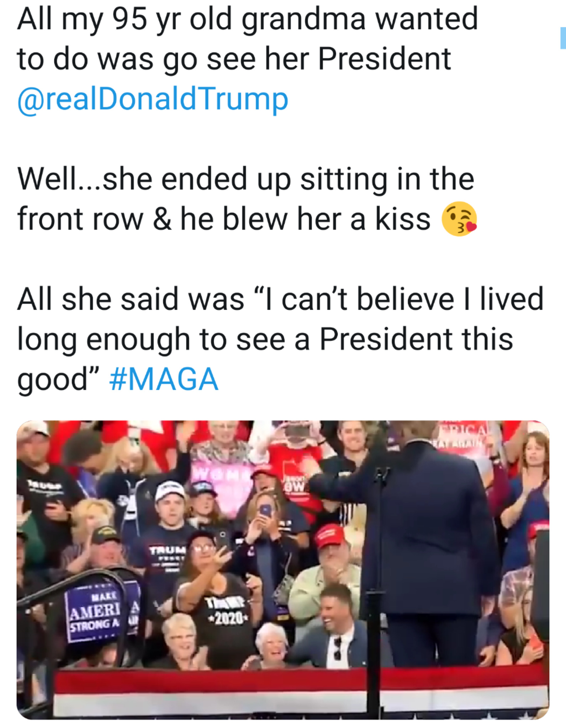Open the @realDonaldTrump mention link
The image size is (566, 728).
pos(153,100)
